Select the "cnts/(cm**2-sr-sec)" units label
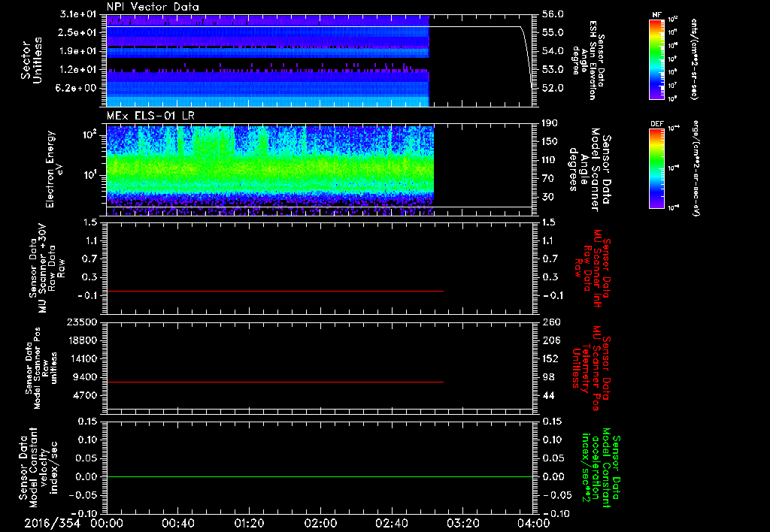This screenshot has width=770, height=532. click(694, 59)
